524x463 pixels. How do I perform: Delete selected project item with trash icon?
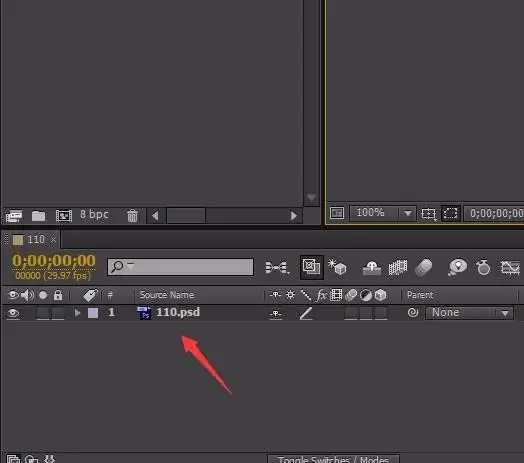click(x=132, y=216)
